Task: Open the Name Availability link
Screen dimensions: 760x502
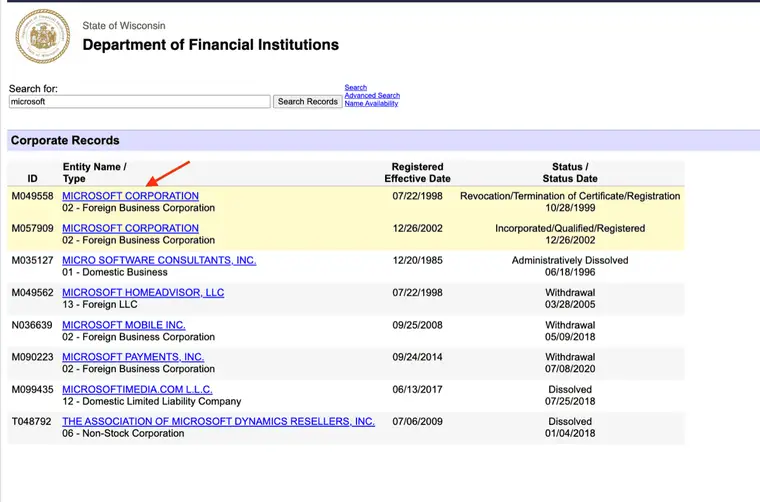Action: coord(371,103)
